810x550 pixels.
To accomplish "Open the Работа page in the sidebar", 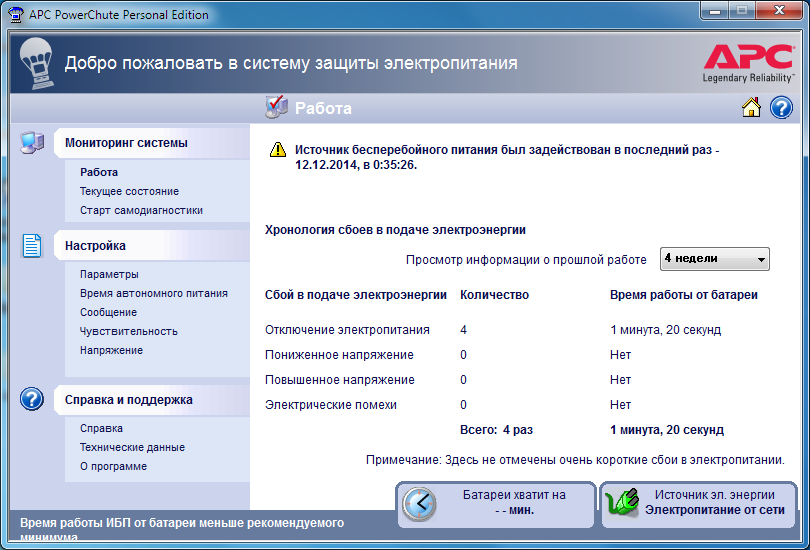I will pos(99,172).
